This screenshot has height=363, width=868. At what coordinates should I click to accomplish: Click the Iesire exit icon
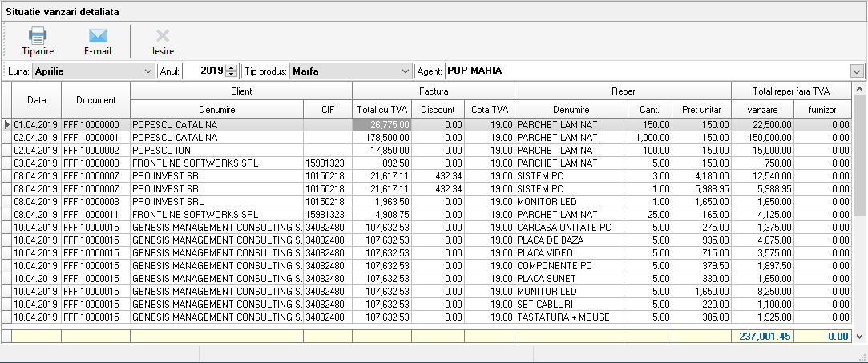click(x=163, y=35)
